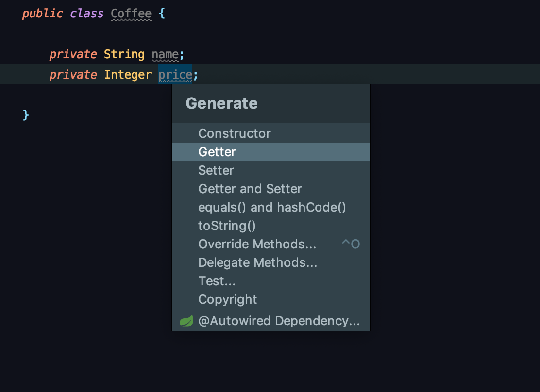Choose the Getter option
540x392 pixels.
click(217, 152)
